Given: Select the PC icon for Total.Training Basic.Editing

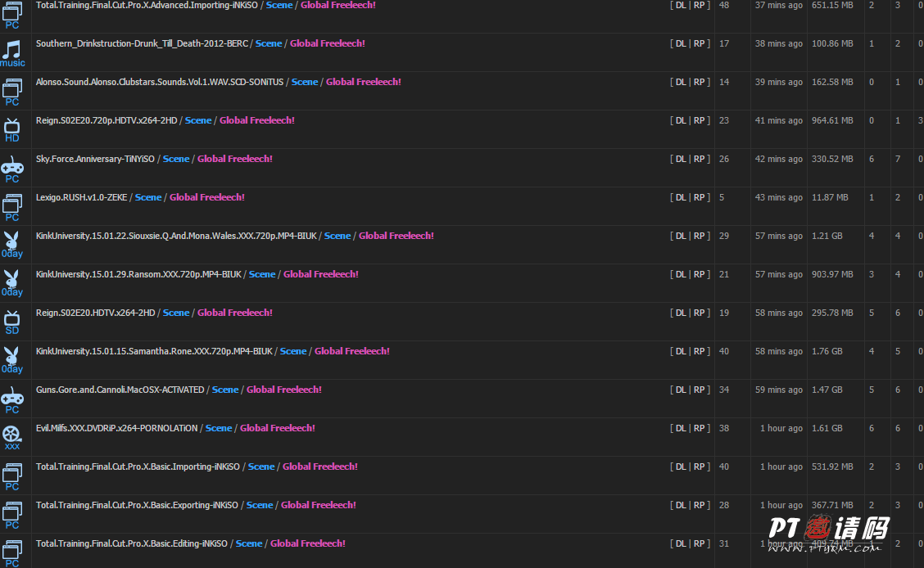Looking at the screenshot, I should click(x=12, y=552).
